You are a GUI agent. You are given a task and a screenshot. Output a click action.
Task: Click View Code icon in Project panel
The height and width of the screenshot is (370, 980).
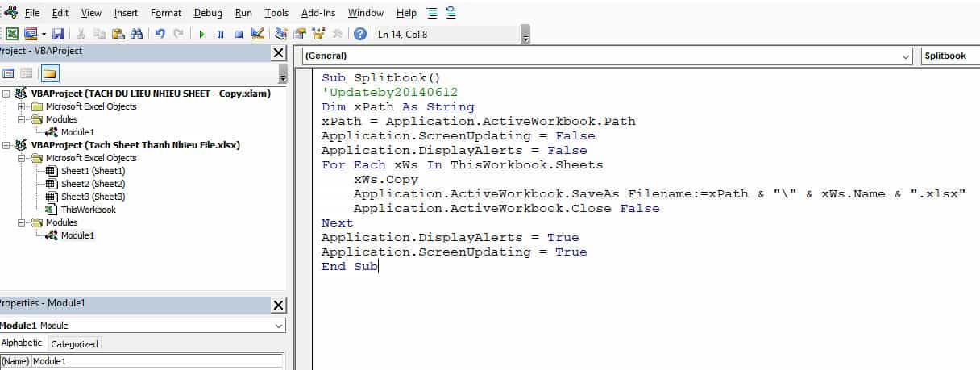[x=9, y=73]
